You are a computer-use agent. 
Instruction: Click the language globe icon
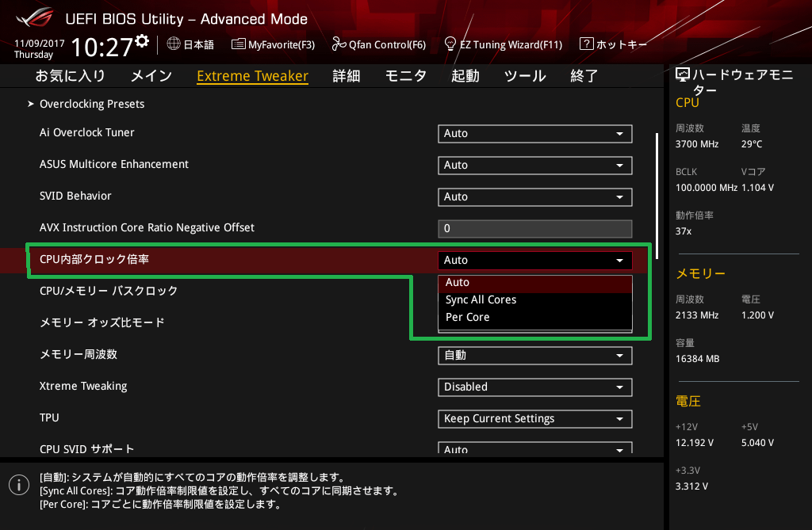point(174,44)
